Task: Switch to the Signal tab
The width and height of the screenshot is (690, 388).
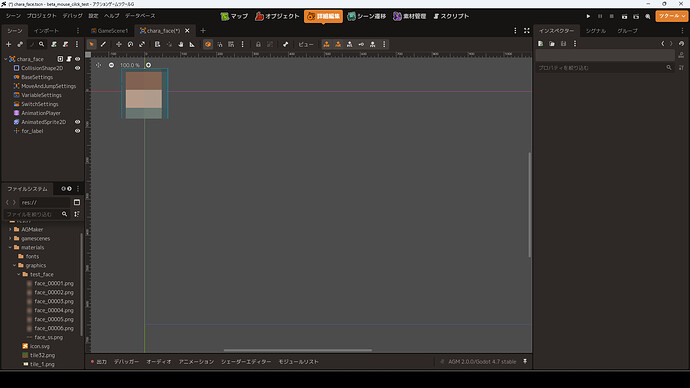Action: coord(595,31)
